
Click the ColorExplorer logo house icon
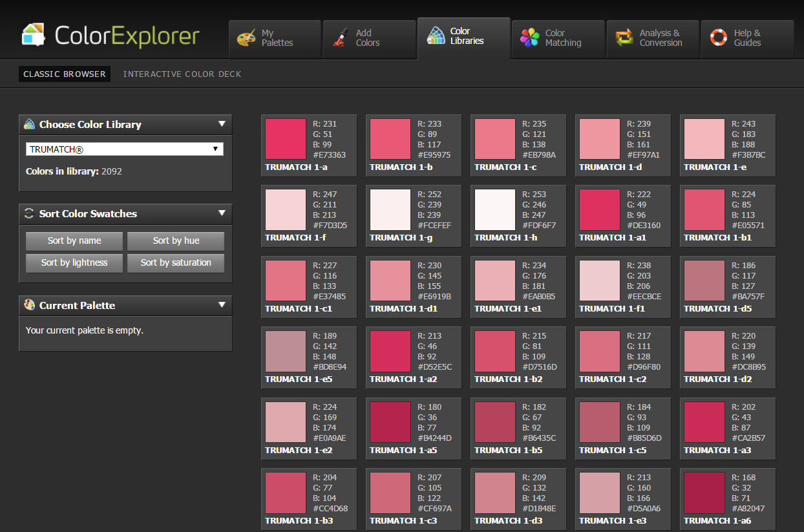click(x=33, y=36)
